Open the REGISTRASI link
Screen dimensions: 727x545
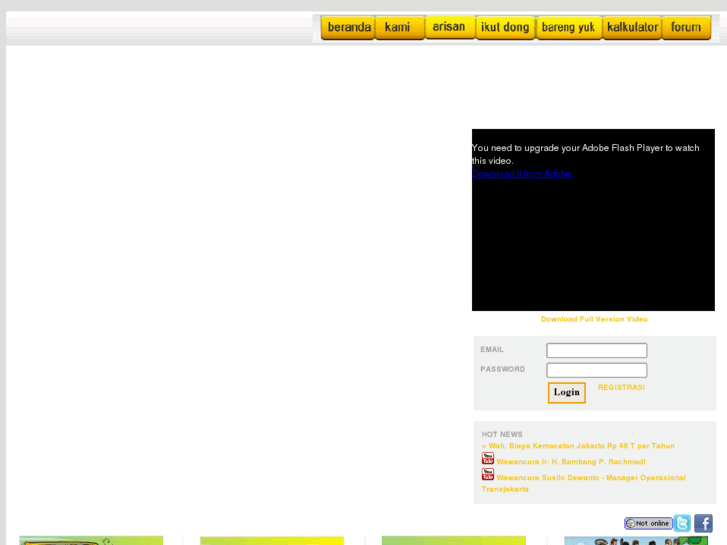[x=621, y=387]
